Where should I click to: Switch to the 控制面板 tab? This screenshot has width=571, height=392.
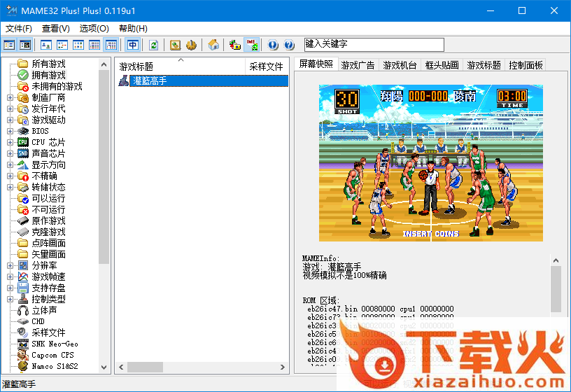526,65
